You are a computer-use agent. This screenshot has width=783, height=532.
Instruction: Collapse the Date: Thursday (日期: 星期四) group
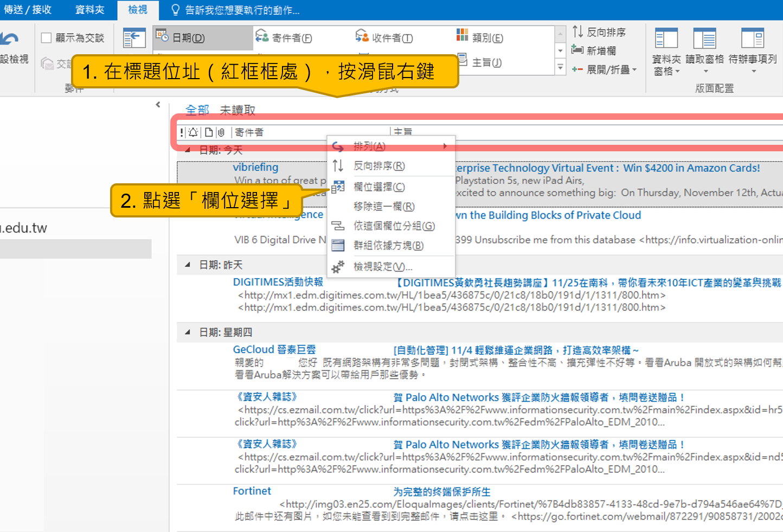click(188, 332)
